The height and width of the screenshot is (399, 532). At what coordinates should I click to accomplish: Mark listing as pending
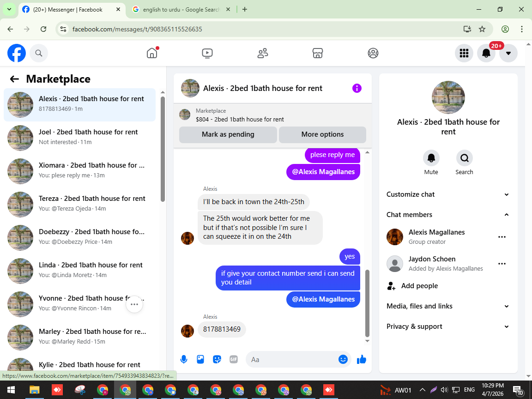pos(228,135)
